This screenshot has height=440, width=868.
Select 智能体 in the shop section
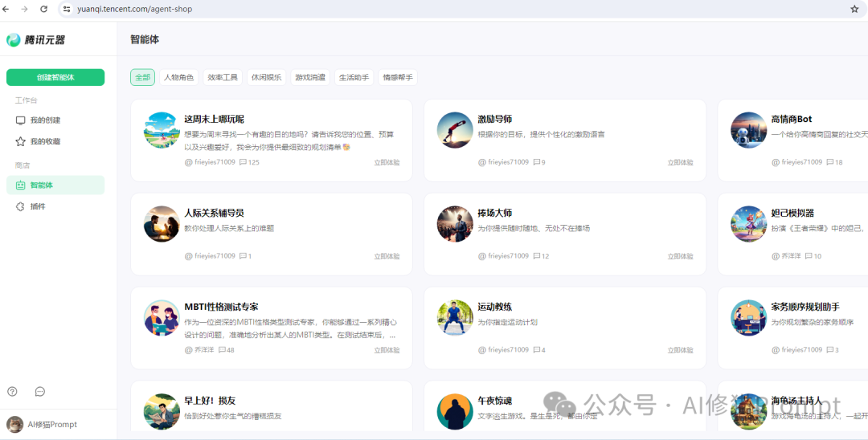click(55, 185)
